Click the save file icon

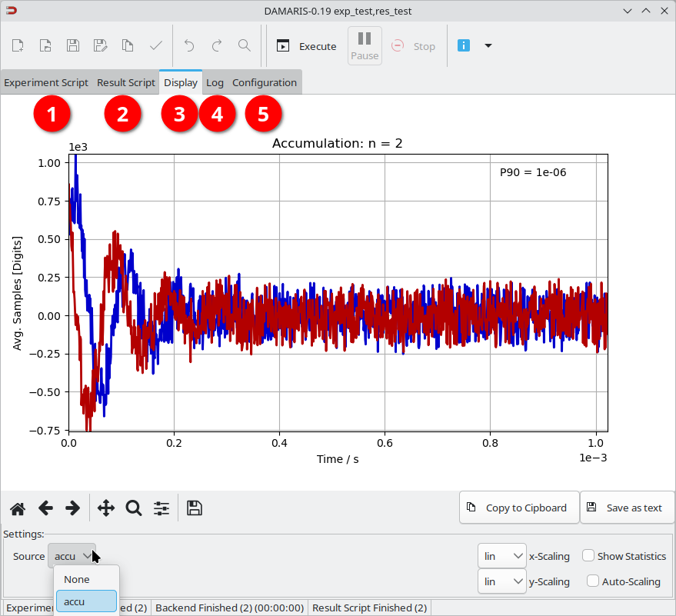[73, 45]
